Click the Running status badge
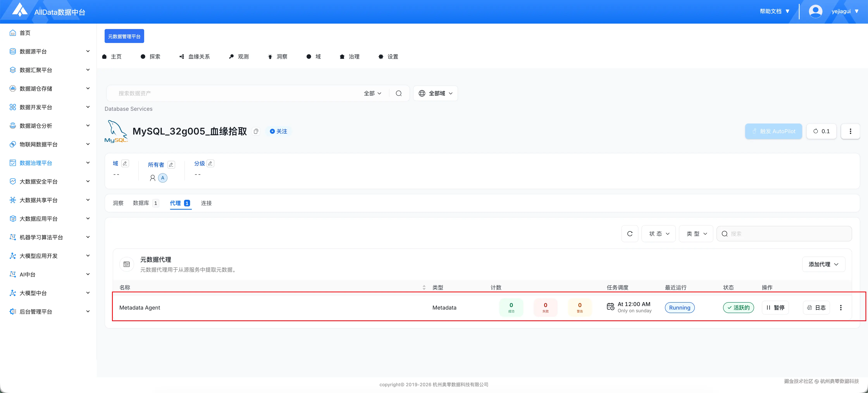Image resolution: width=868 pixels, height=393 pixels. tap(679, 307)
